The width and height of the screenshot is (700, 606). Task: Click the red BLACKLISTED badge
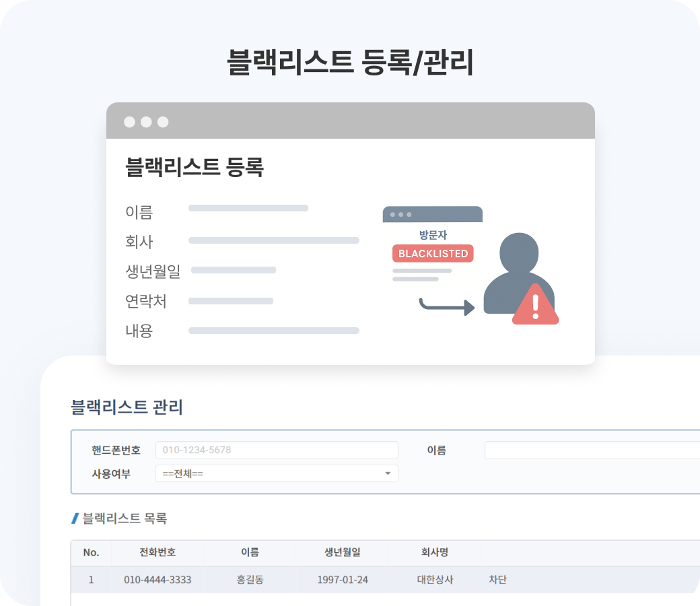click(433, 254)
